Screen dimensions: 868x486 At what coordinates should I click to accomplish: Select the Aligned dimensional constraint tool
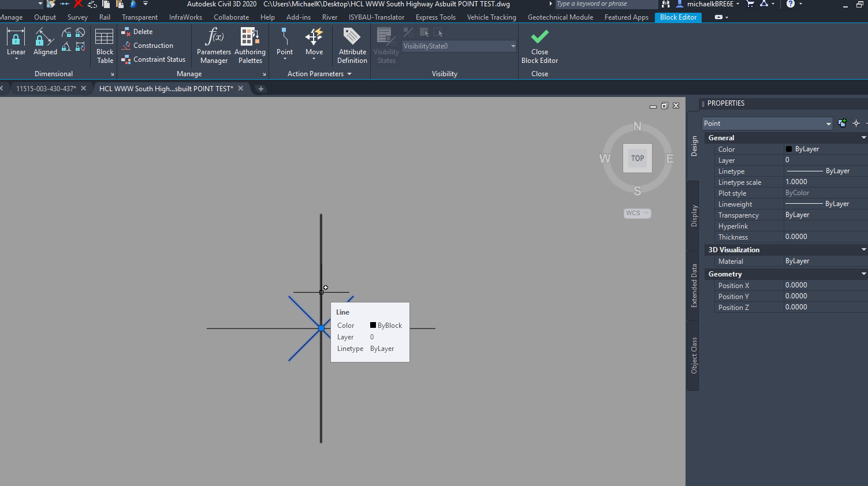click(x=44, y=42)
